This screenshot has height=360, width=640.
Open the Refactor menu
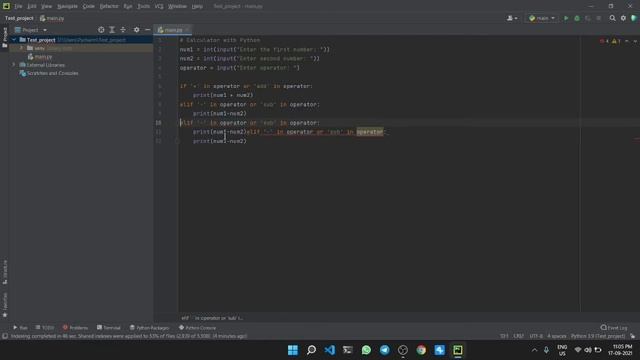pos(109,6)
